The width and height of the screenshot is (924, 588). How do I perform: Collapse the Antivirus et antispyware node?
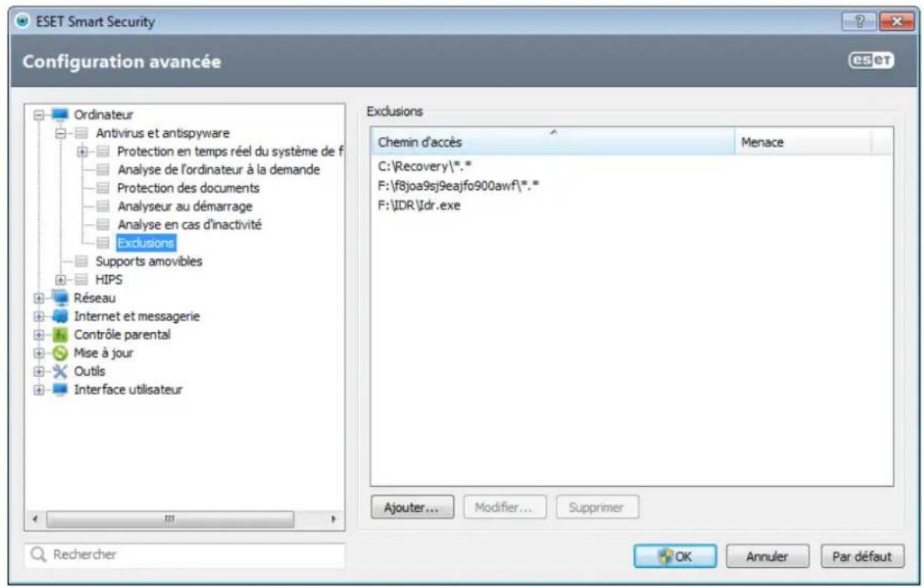[60, 133]
